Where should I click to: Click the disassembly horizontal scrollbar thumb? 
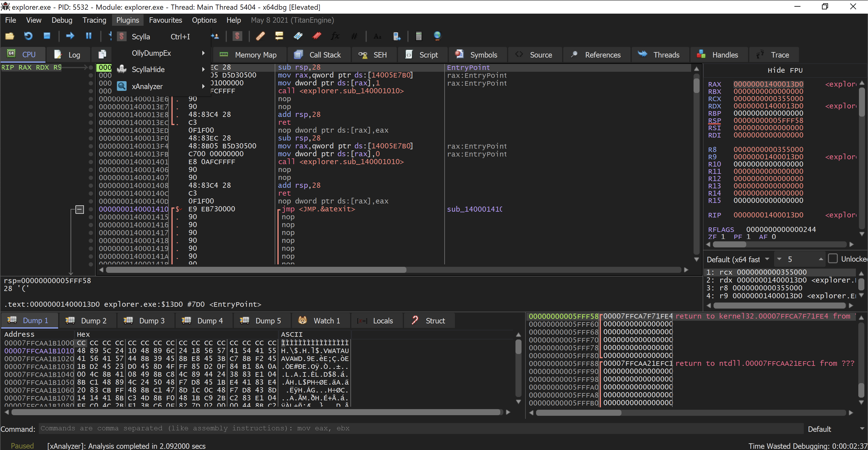point(256,270)
